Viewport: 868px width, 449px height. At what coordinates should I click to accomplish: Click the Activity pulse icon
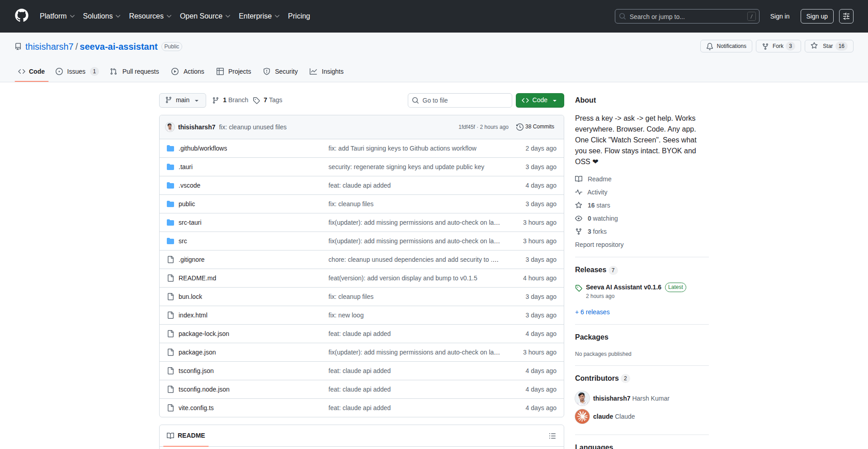[579, 192]
